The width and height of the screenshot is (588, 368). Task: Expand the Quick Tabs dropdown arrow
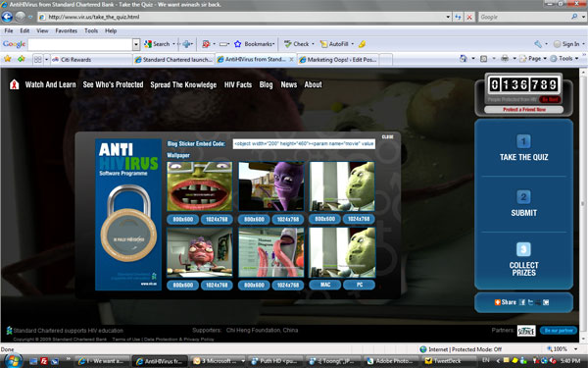(x=46, y=59)
